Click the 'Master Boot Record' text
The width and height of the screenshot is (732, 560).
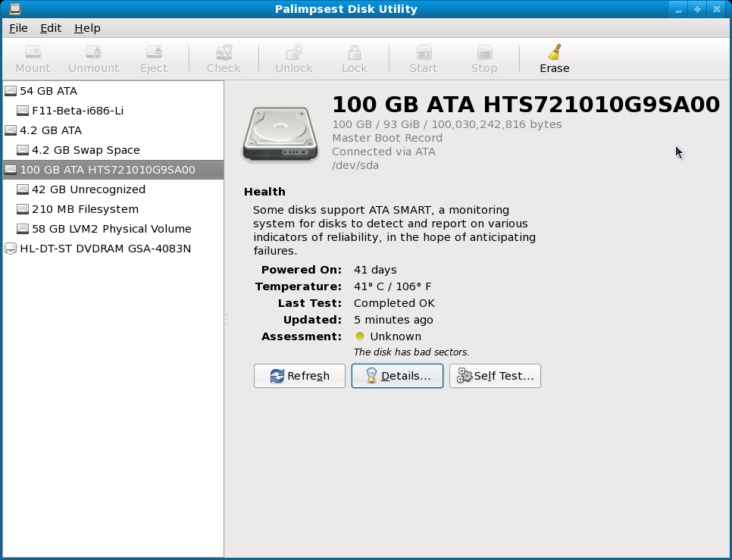tap(387, 138)
